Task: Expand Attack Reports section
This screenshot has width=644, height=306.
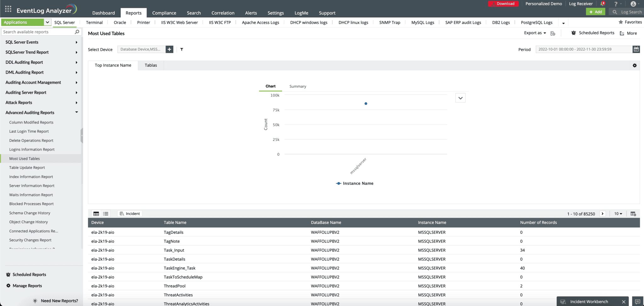Action: [76, 103]
